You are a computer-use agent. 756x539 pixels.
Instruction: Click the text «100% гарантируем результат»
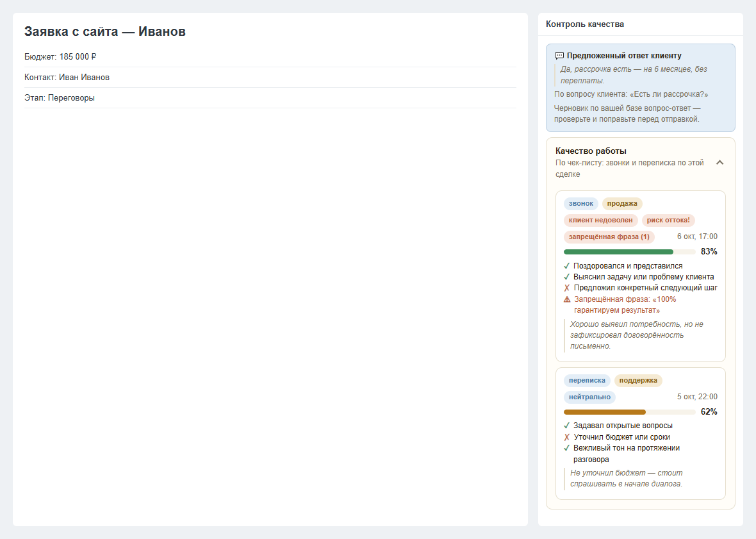[625, 305]
